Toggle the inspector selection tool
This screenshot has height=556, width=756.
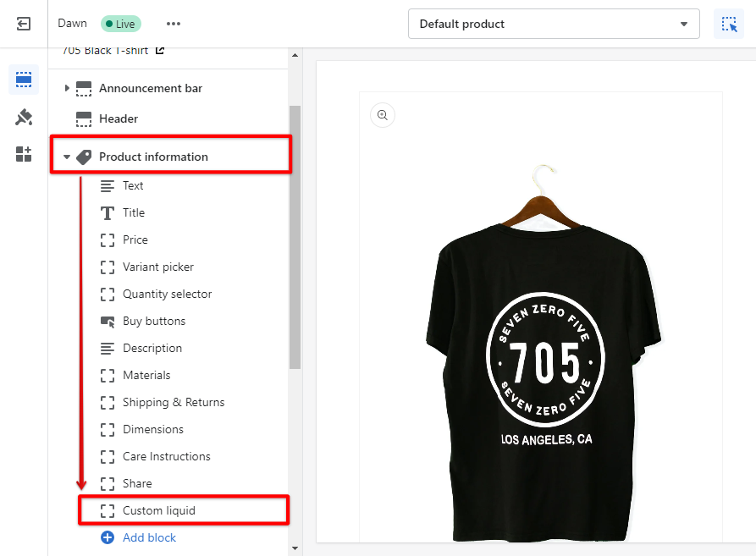point(728,24)
